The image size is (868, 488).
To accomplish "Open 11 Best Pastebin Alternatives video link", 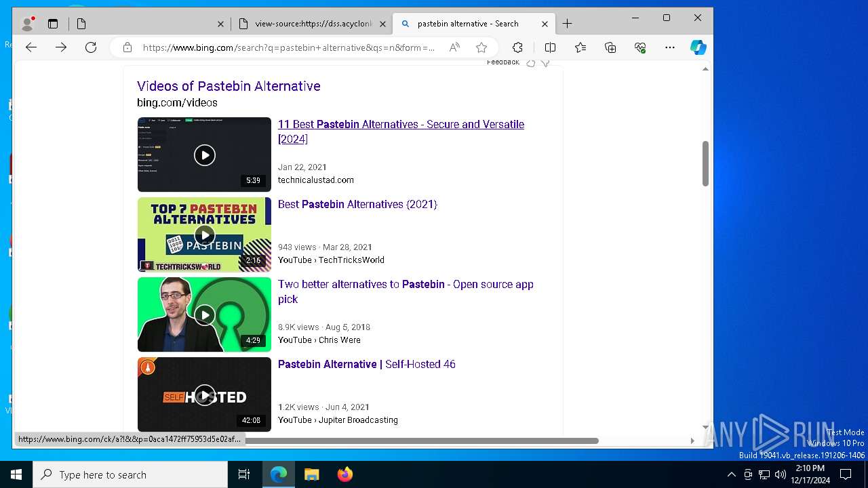I will coord(401,131).
